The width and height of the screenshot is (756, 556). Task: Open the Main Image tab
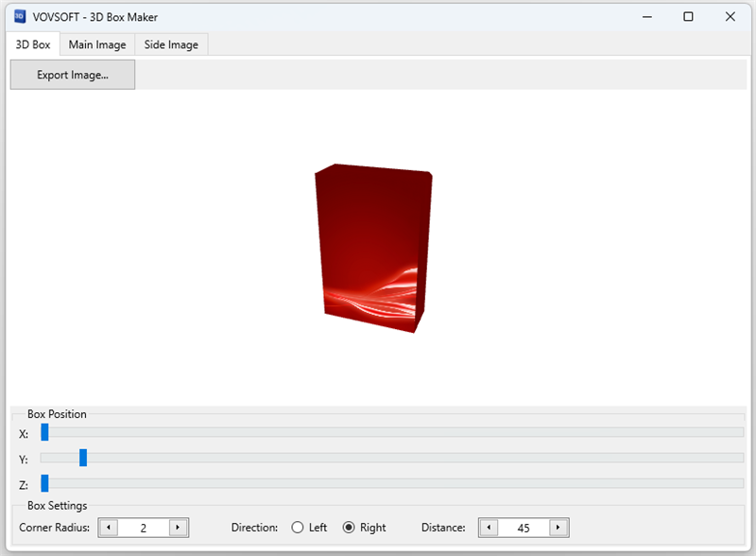97,44
